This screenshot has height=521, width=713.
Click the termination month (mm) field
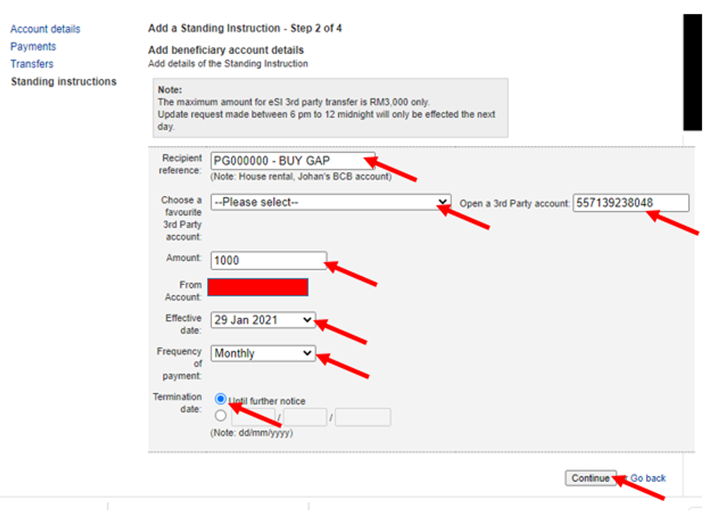coord(305,417)
